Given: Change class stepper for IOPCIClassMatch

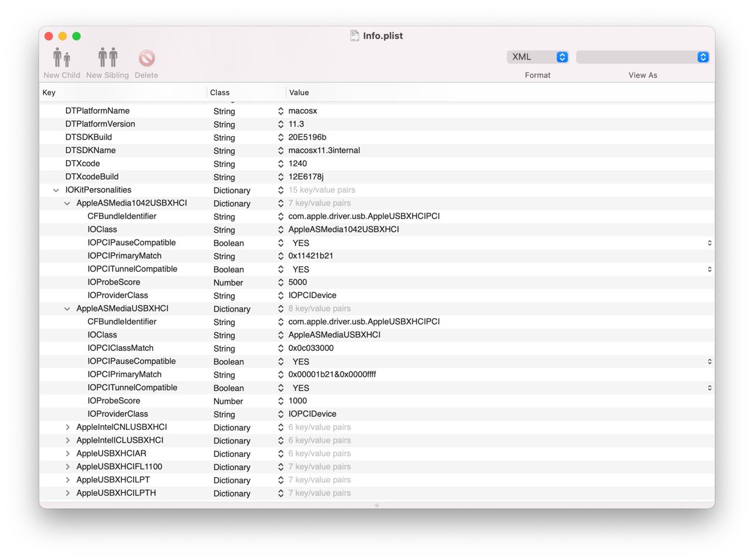Looking at the screenshot, I should click(x=281, y=349).
